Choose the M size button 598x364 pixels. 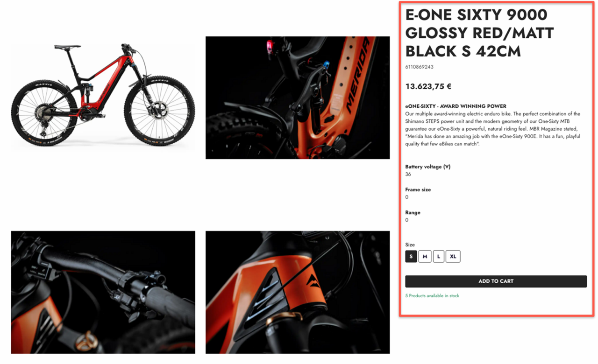click(425, 256)
